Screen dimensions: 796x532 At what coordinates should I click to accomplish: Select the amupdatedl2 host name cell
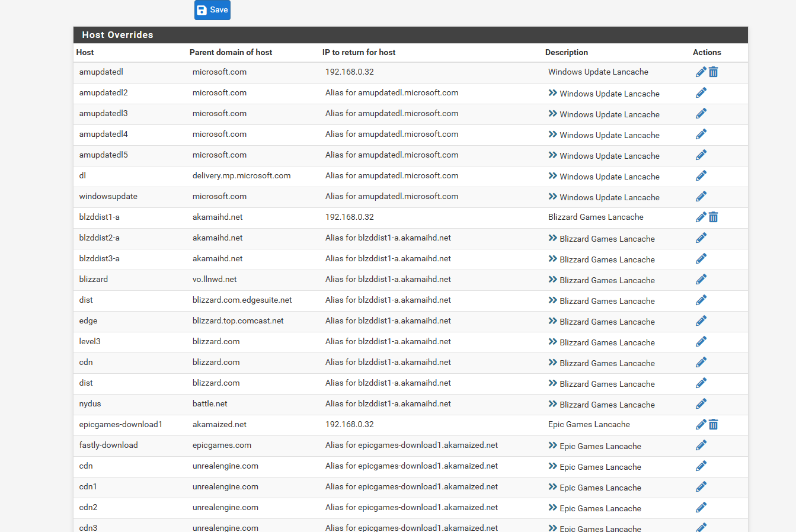click(x=104, y=92)
